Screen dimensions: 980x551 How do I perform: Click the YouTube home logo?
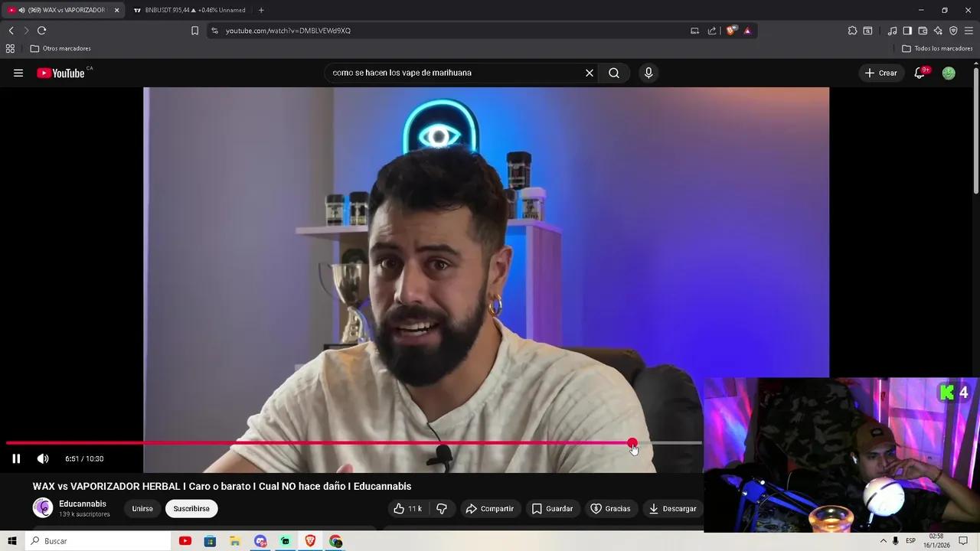click(60, 73)
